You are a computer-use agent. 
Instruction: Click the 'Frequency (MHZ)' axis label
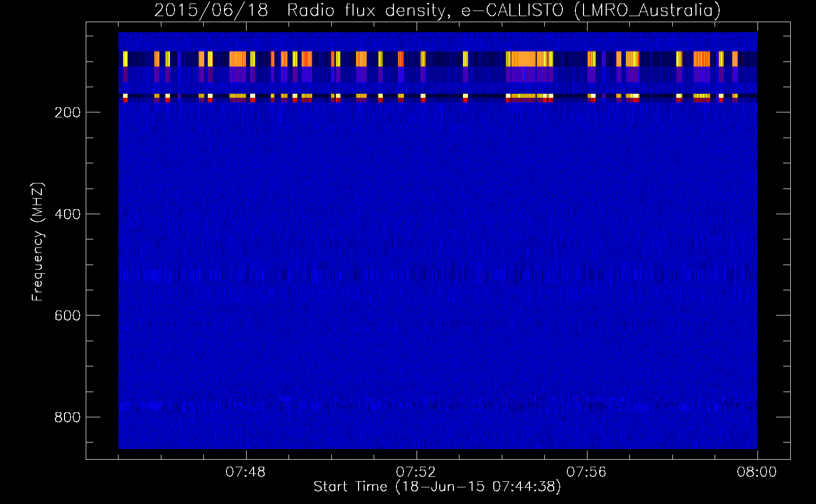click(x=38, y=242)
